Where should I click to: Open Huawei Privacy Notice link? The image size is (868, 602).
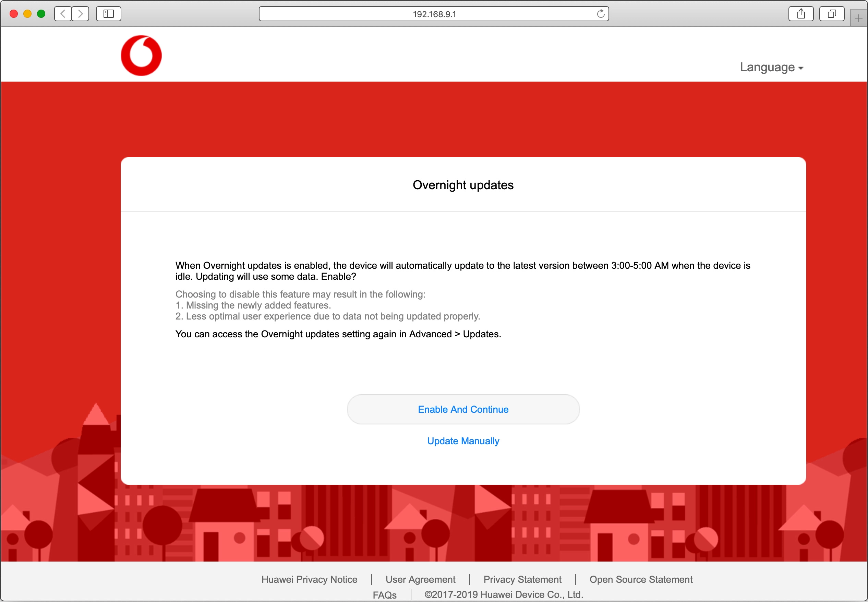point(309,579)
